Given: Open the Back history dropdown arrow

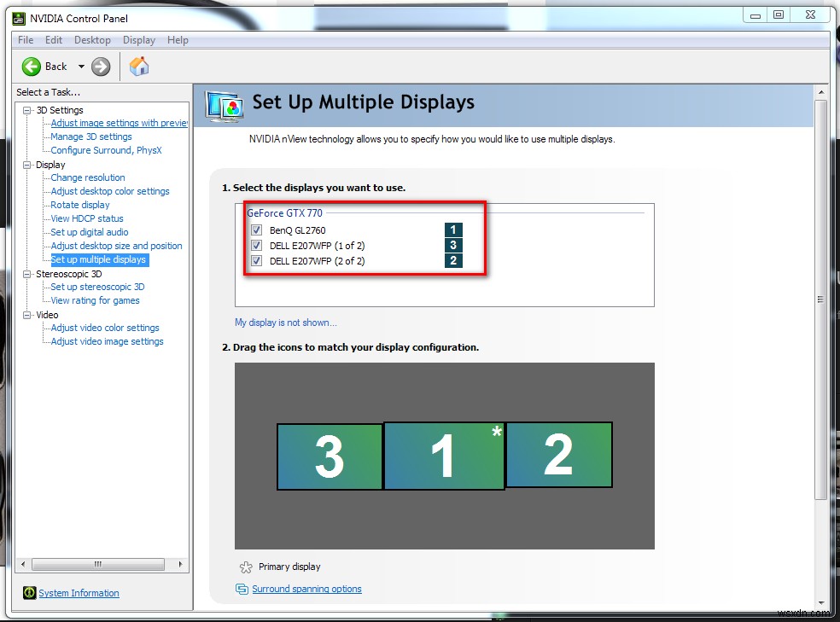Looking at the screenshot, I should tap(81, 67).
